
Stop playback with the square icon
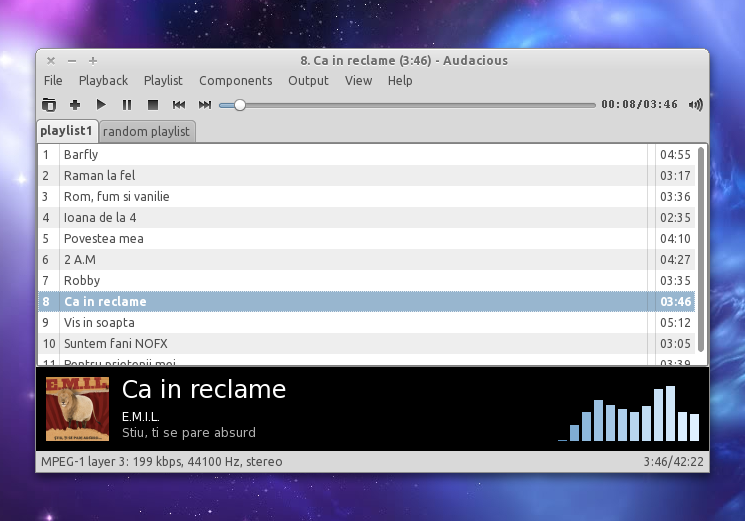(x=153, y=104)
